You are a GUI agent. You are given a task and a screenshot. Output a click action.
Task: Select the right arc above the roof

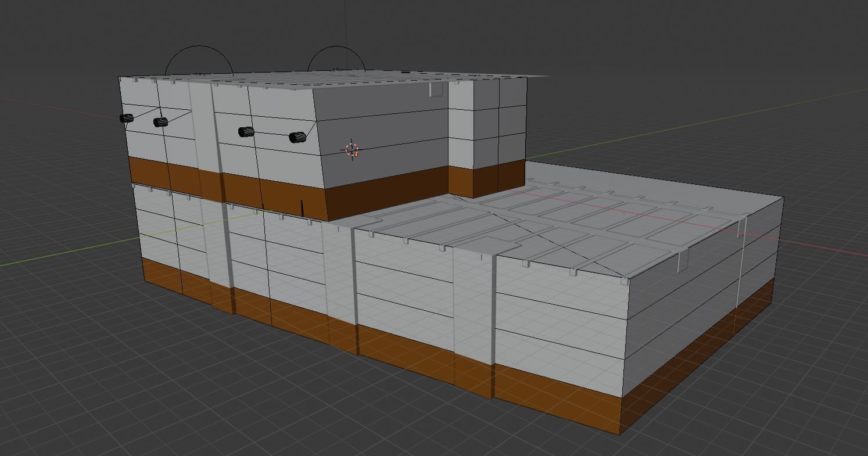336,60
